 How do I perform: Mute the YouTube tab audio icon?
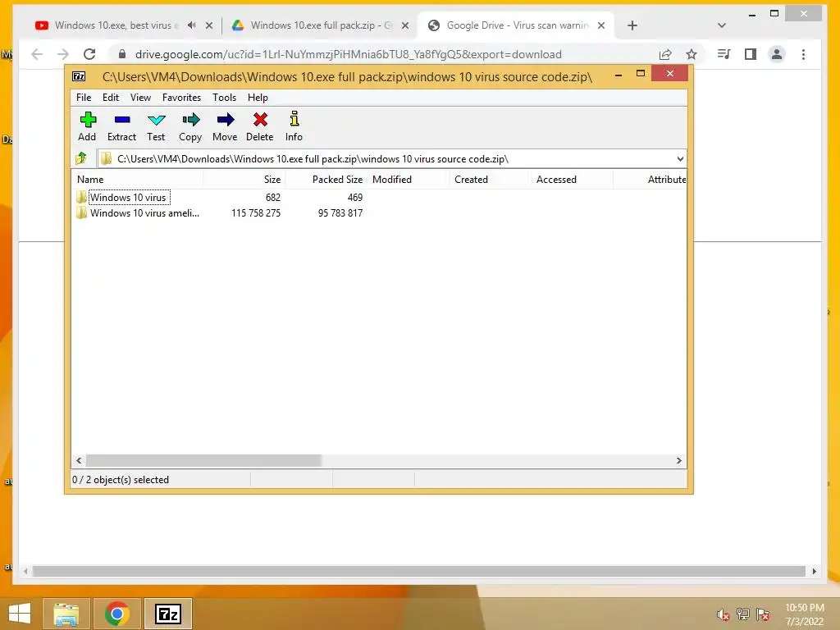[191, 25]
